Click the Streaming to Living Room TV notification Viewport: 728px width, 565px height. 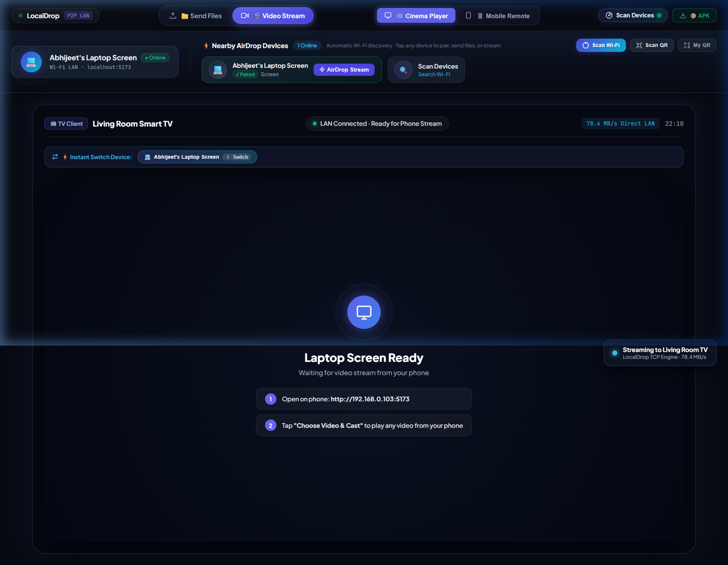pos(660,353)
